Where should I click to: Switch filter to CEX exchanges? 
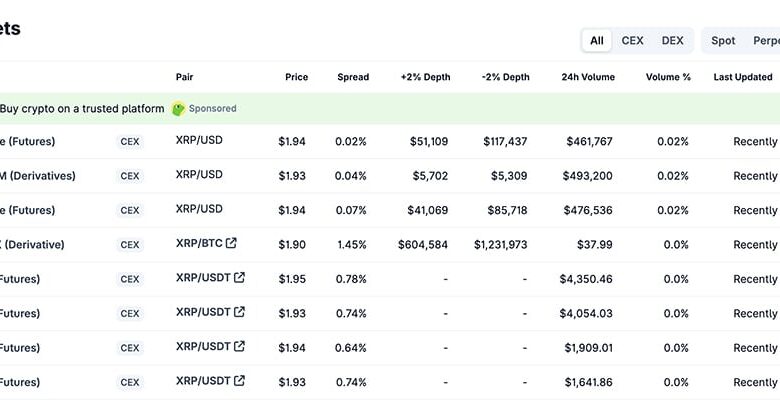[632, 41]
